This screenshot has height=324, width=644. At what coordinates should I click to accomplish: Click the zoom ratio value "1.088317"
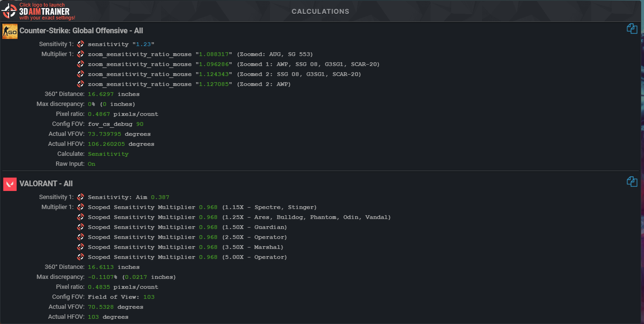(x=214, y=54)
